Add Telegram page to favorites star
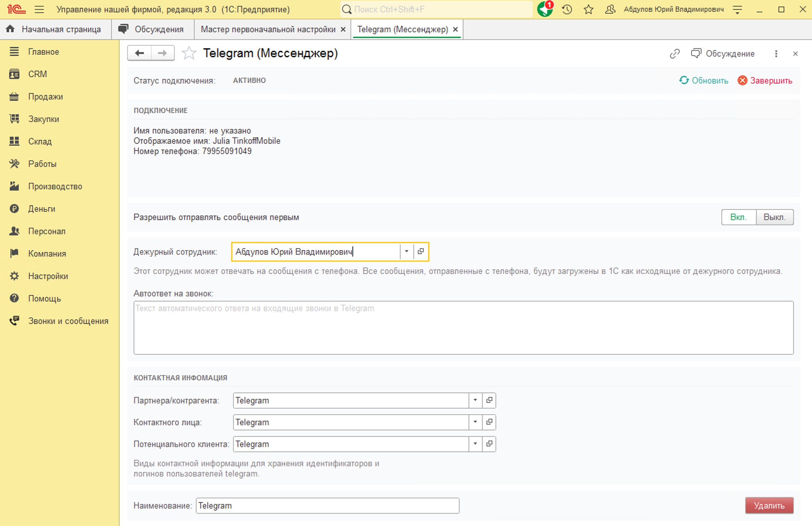Image resolution: width=812 pixels, height=526 pixels. [x=189, y=53]
